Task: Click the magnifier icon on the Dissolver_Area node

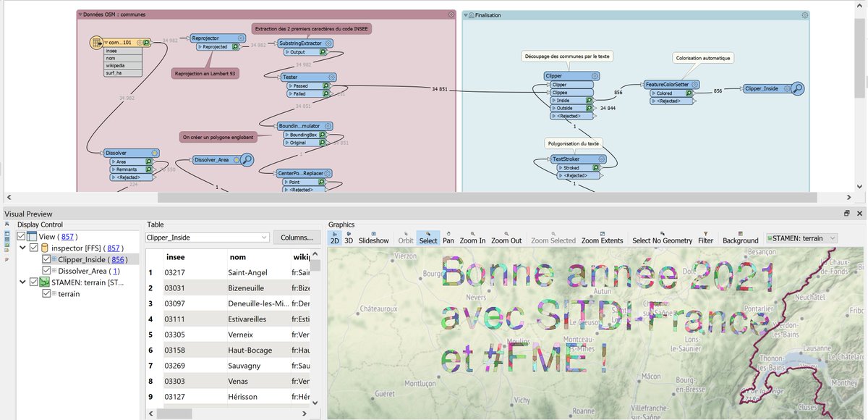Action: (x=247, y=160)
